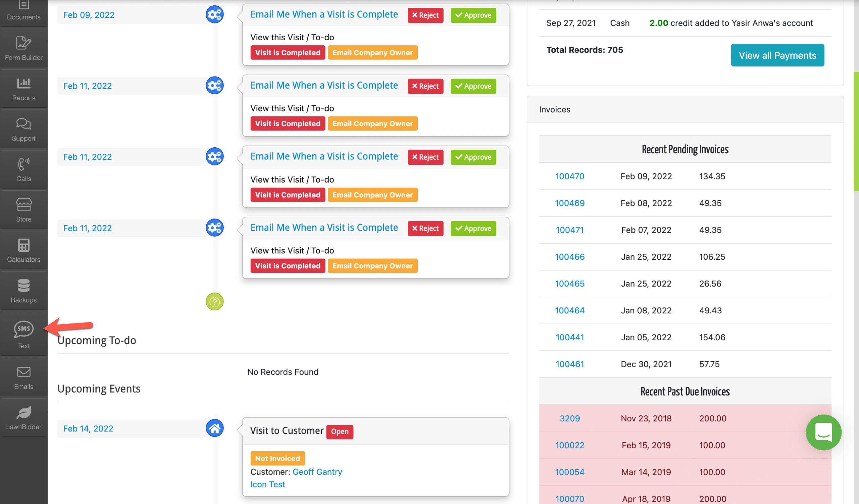859x504 pixels.
Task: Open Form Builder from the sidebar
Action: [23, 48]
